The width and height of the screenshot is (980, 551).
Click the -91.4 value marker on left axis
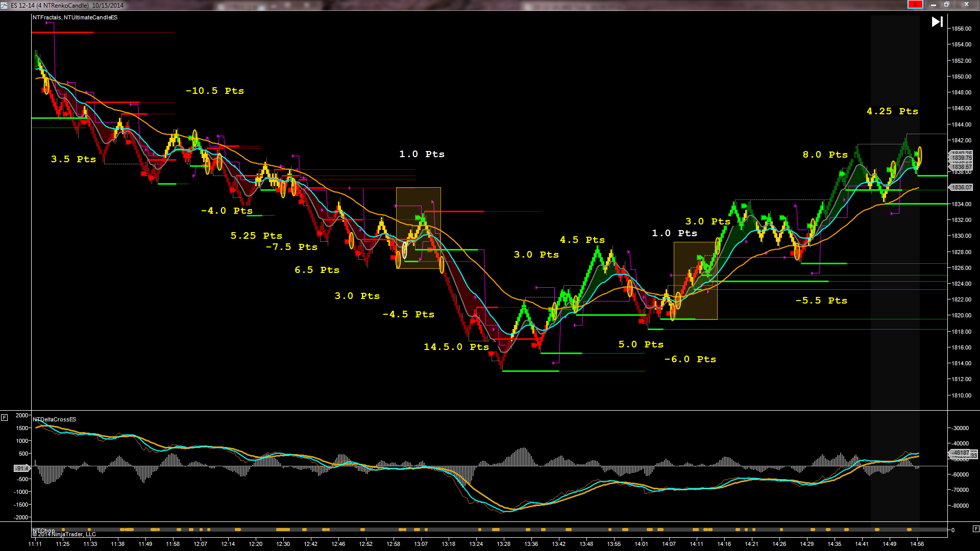pyautogui.click(x=21, y=468)
